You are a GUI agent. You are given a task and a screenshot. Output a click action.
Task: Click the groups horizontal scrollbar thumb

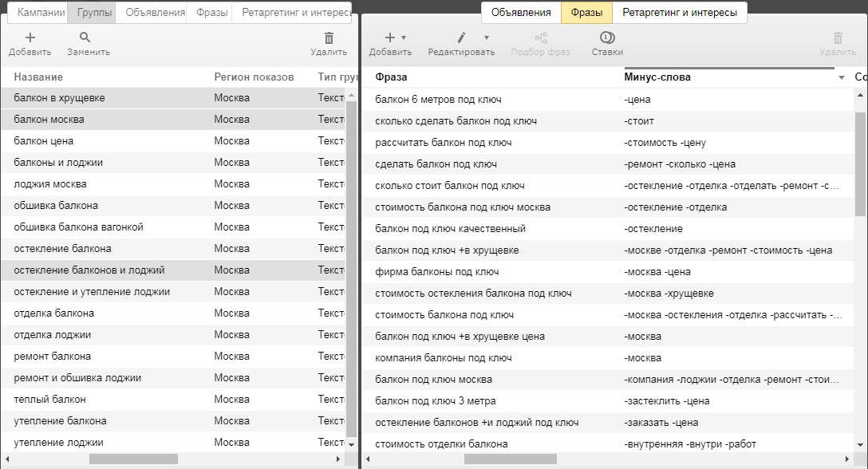tap(133, 459)
